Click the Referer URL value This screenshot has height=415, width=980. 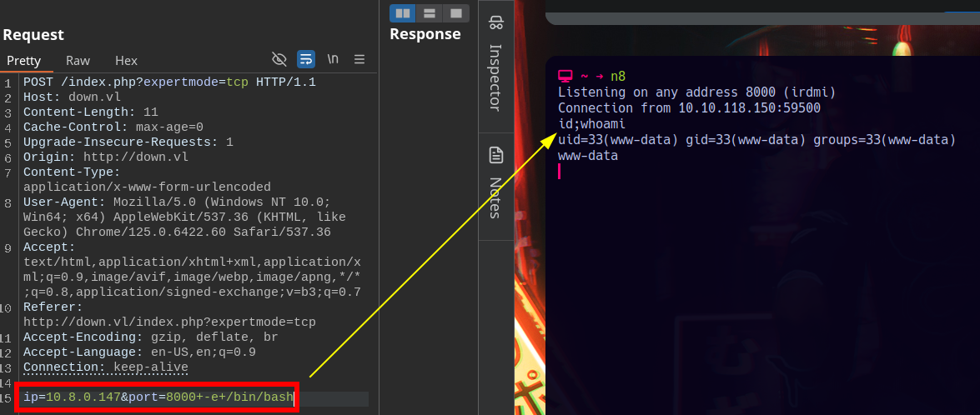point(169,322)
